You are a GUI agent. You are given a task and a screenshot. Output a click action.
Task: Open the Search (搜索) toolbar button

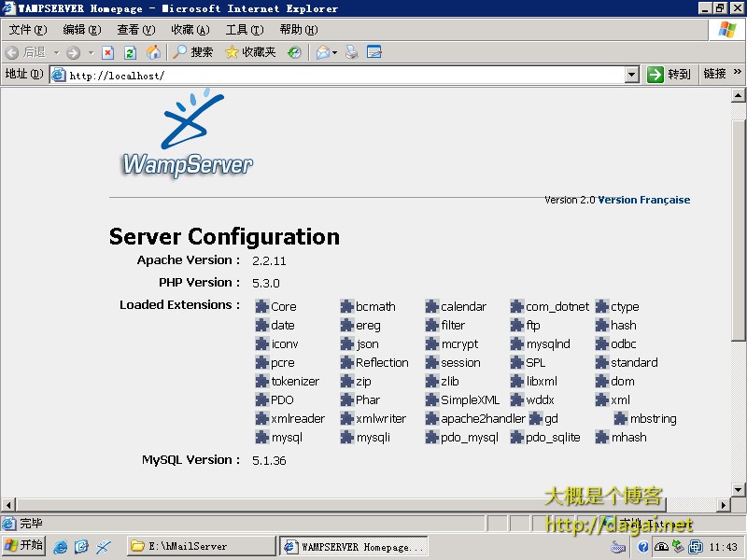[192, 52]
